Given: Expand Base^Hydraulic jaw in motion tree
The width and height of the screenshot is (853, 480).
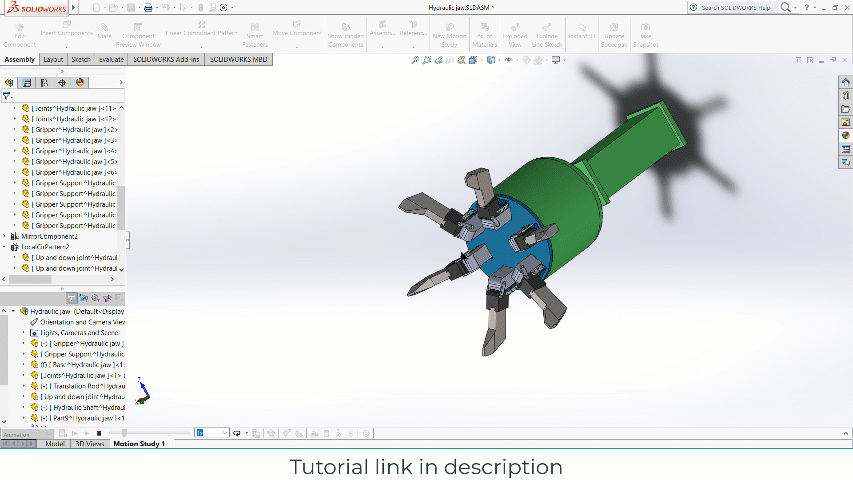Looking at the screenshot, I should [x=23, y=365].
